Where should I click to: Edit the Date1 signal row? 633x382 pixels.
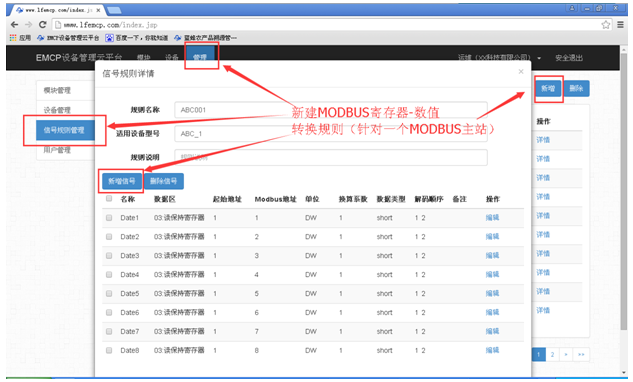(492, 218)
